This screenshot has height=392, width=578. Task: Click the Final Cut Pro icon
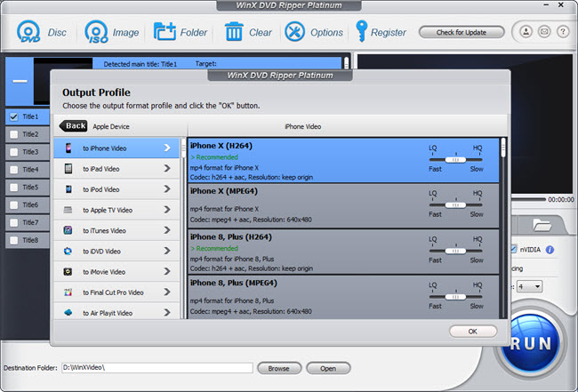pyautogui.click(x=68, y=292)
